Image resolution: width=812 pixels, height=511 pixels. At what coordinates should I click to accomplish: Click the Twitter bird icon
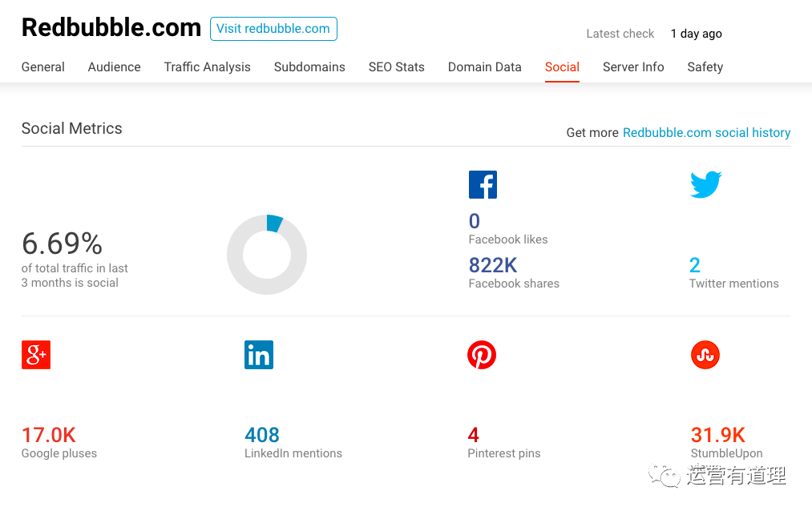tap(706, 184)
